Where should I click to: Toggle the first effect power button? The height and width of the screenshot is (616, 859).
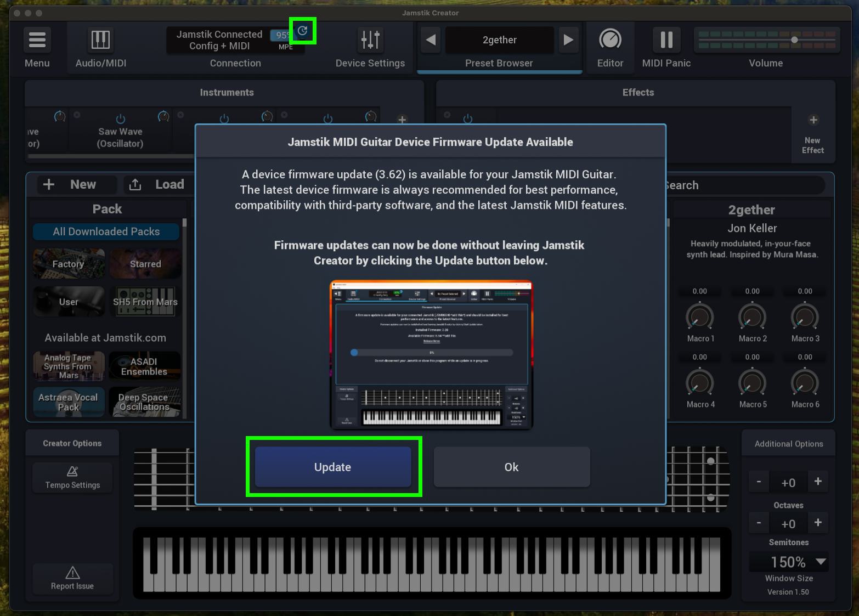(x=467, y=119)
